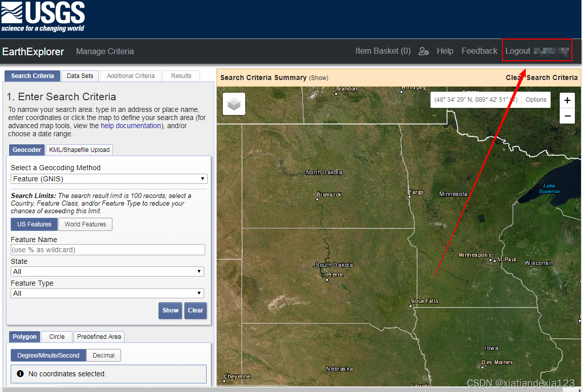Open the map layers selector icon
The image size is (583, 392).
tap(234, 104)
